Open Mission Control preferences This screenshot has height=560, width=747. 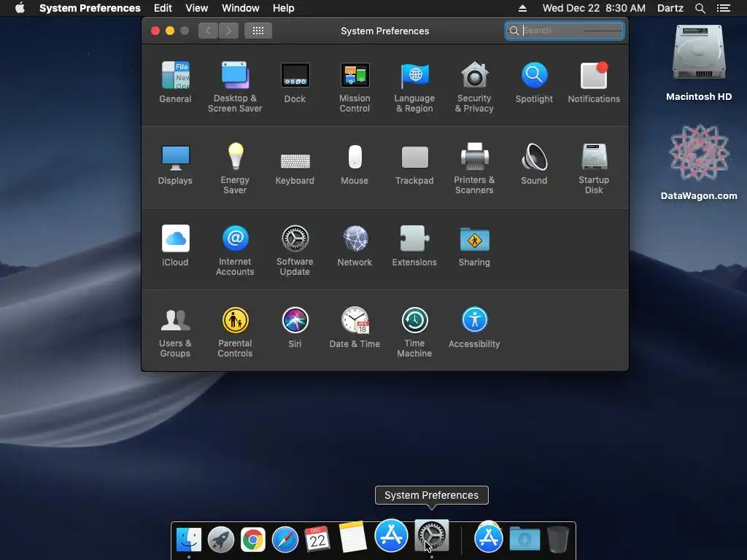click(355, 87)
